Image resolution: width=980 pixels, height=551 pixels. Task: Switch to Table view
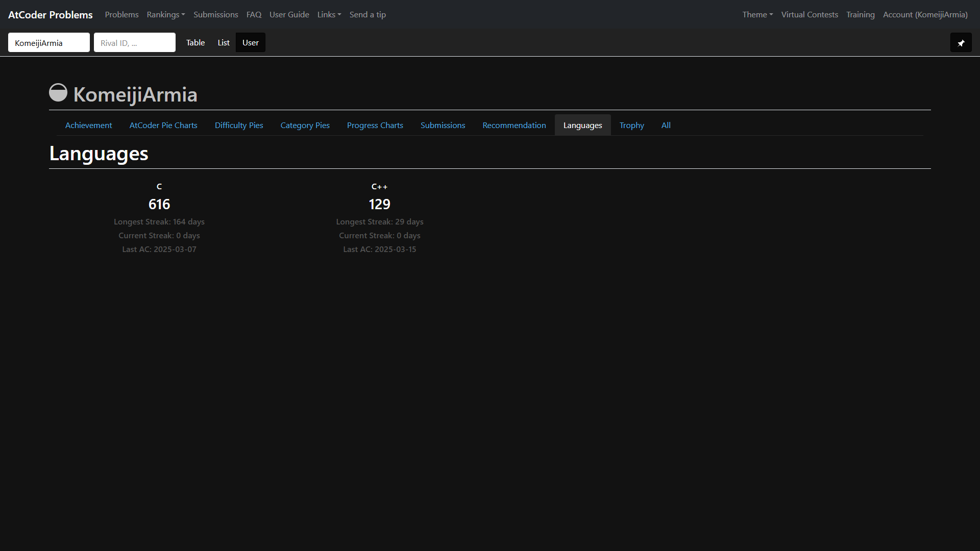pyautogui.click(x=195, y=43)
